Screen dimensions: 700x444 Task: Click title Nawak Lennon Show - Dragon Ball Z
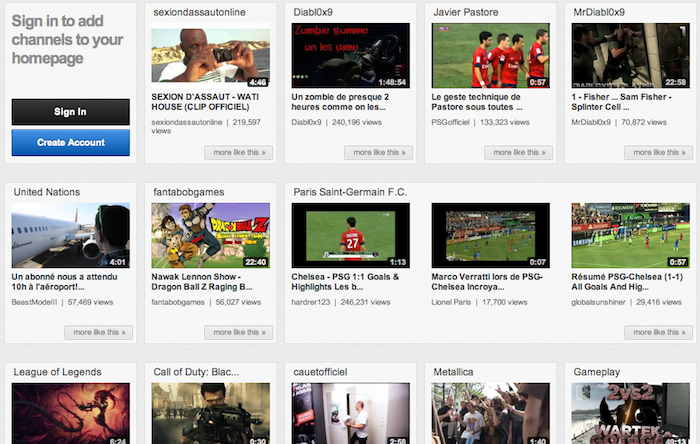point(201,282)
